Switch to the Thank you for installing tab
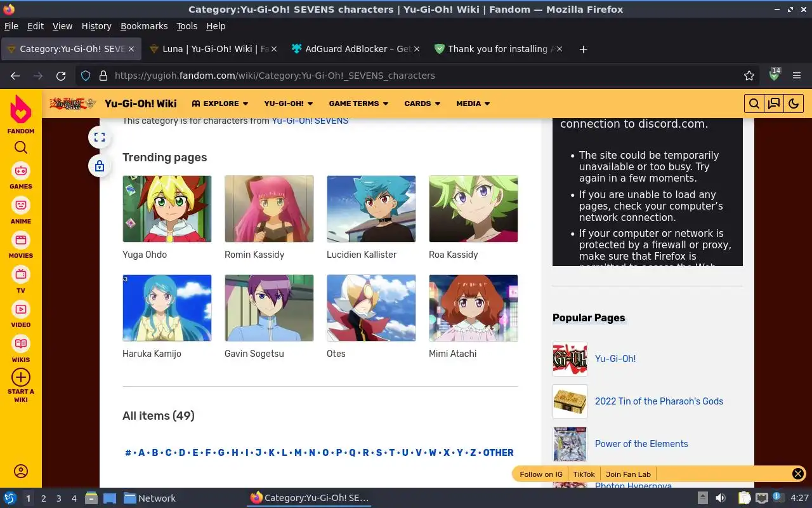812x508 pixels. click(x=499, y=49)
